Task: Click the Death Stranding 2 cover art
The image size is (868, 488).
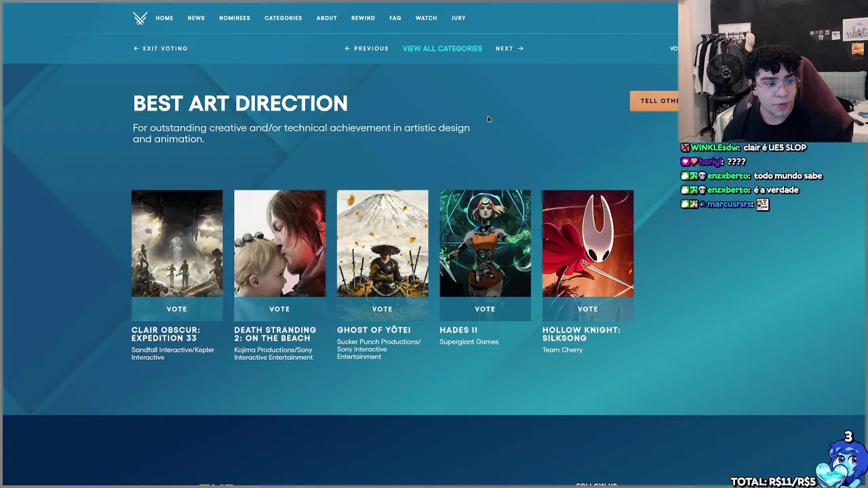Action: (x=279, y=243)
